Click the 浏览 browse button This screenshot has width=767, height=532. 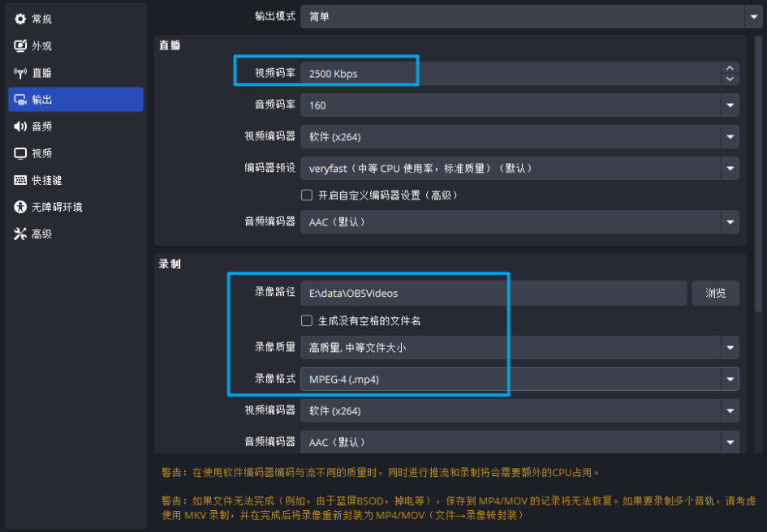[x=715, y=293]
